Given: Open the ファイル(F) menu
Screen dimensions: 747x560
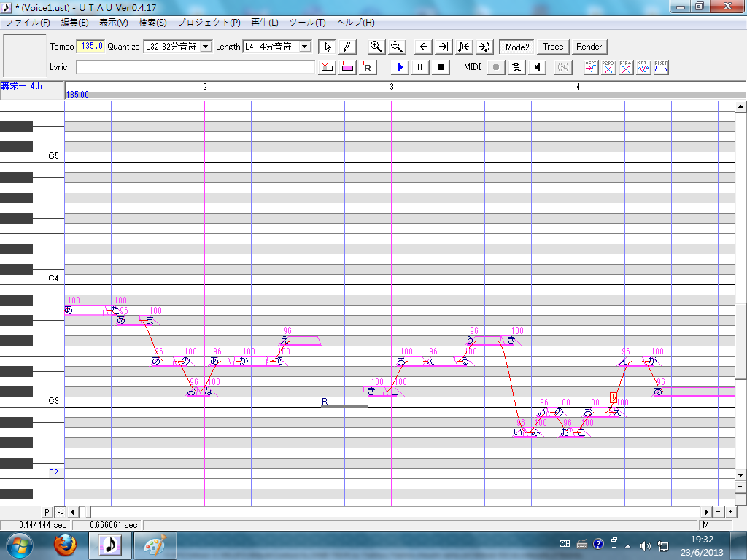Looking at the screenshot, I should pyautogui.click(x=28, y=23).
